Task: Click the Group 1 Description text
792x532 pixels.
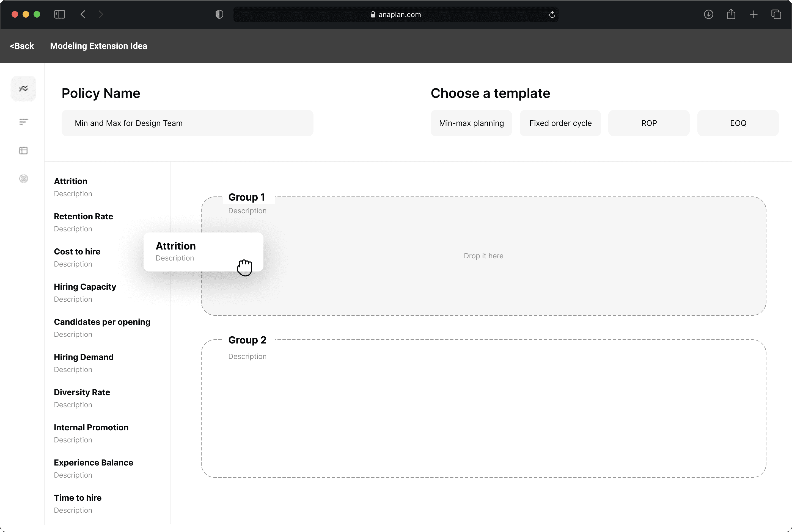Action: pos(247,211)
